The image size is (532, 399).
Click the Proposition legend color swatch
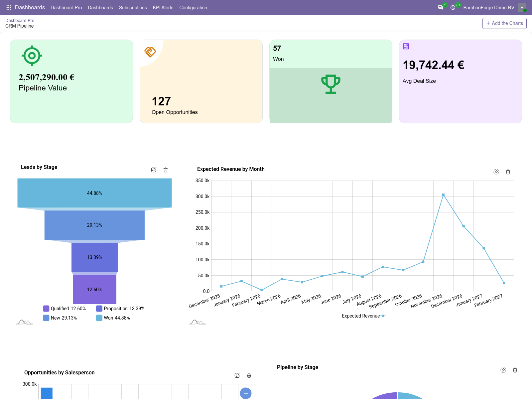[99, 309]
